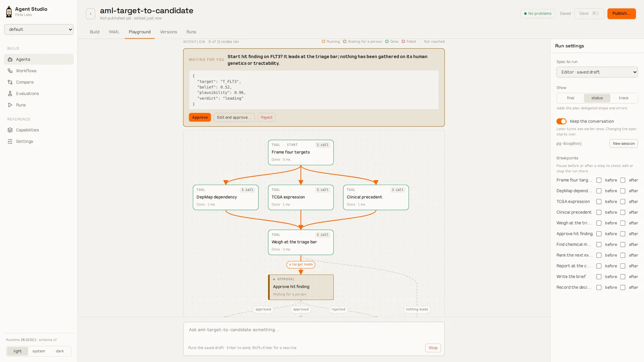Click Edit and approve button
Screen dimensions: 644x362
pos(234,117)
